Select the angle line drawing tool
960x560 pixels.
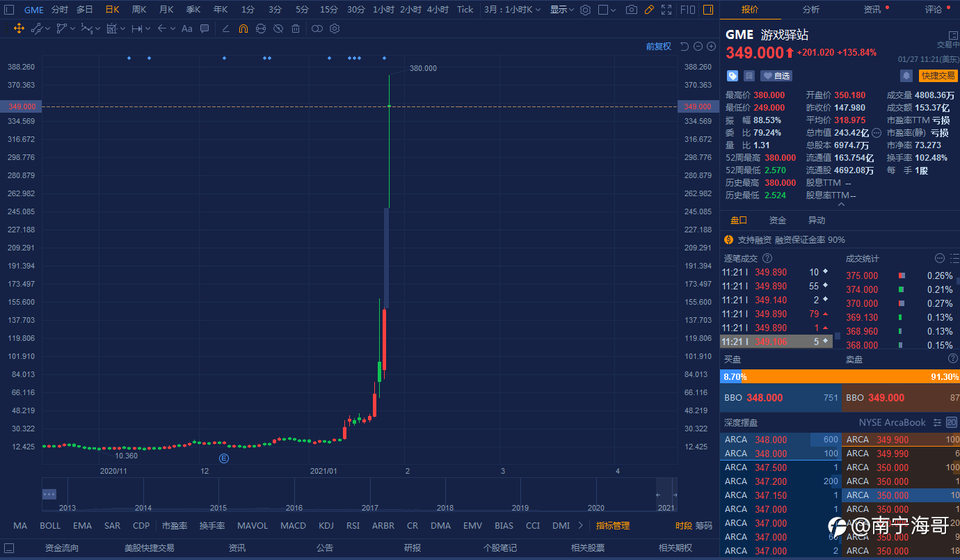225,29
